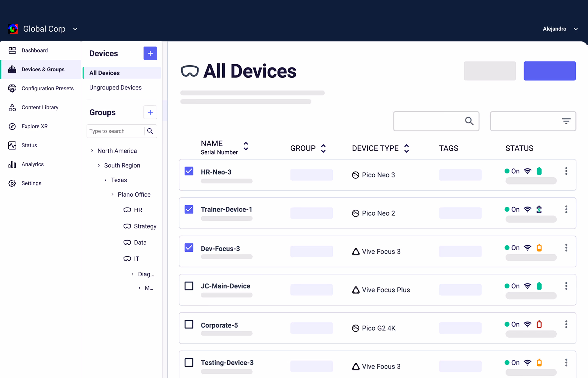Viewport: 588px width, 378px height.
Task: Open the filter icon above the device table
Action: (566, 121)
